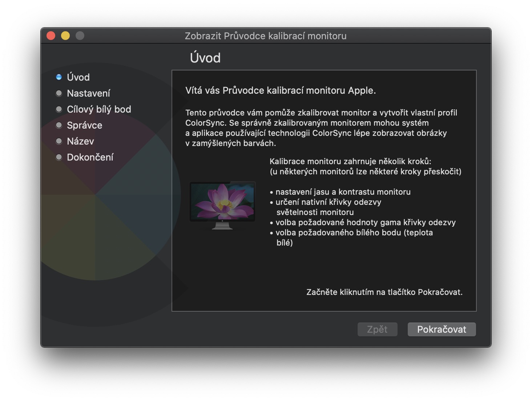
Task: Click the disabled Zpět button
Action: click(377, 329)
